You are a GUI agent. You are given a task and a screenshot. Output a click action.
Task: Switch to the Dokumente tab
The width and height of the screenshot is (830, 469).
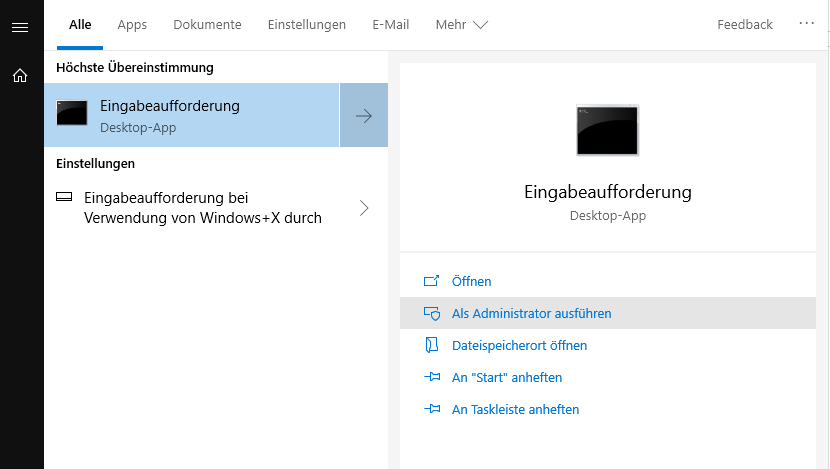(x=207, y=25)
